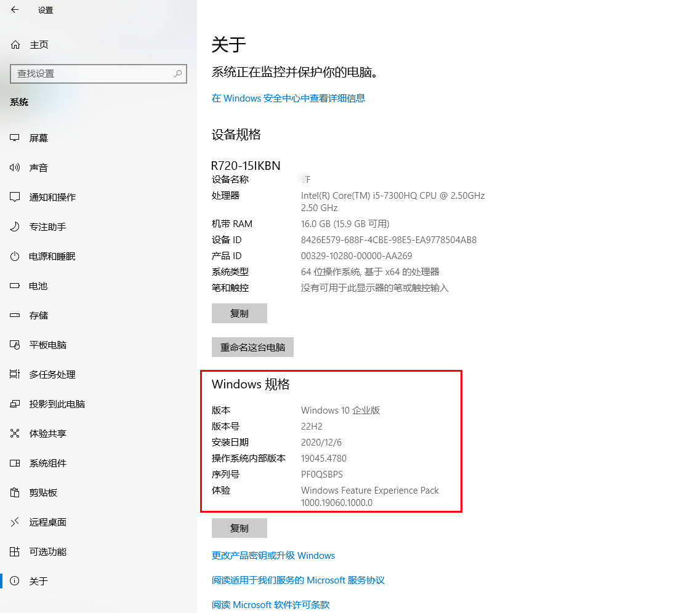
Task: Click the 64 位操作系统 system type value
Action: (370, 271)
